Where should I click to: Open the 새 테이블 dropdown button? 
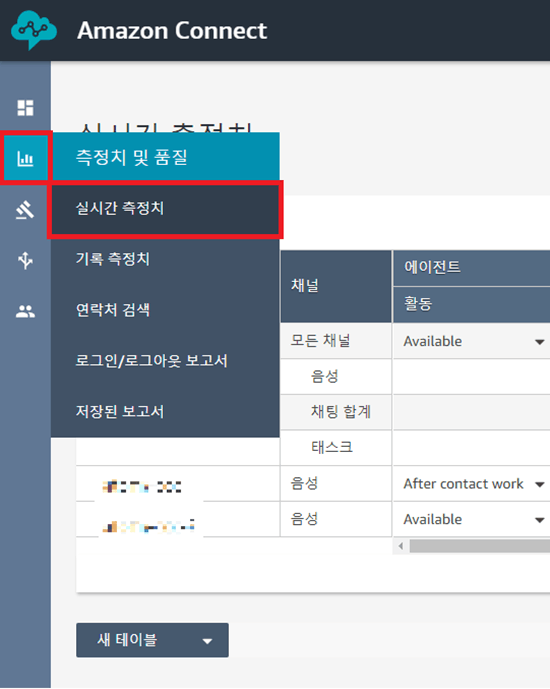(x=152, y=640)
